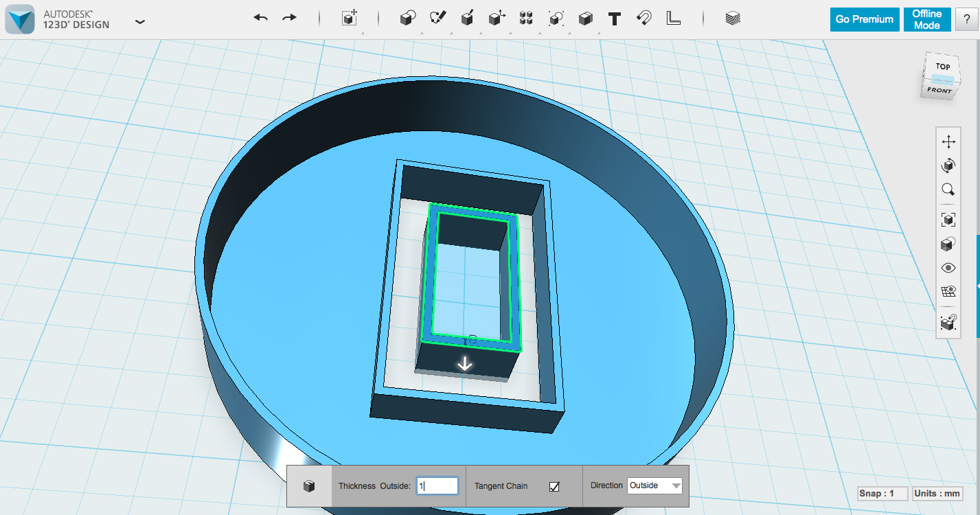
Task: Select the Sketch tool
Action: point(438,19)
